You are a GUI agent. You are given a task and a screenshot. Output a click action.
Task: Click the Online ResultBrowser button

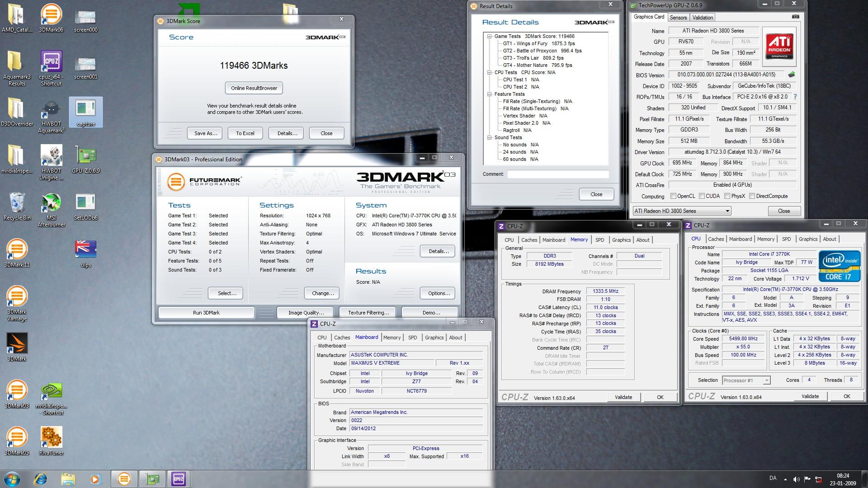point(254,88)
